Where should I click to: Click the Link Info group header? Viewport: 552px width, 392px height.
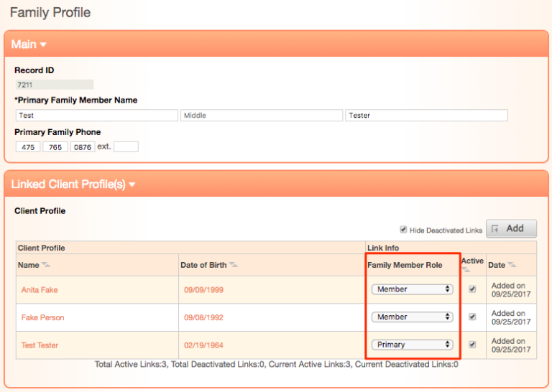(x=383, y=248)
